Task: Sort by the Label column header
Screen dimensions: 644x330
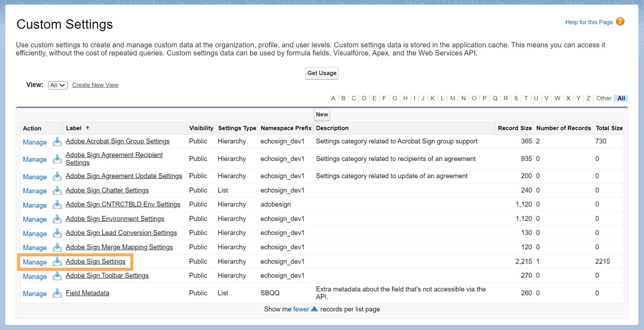Action: [74, 128]
